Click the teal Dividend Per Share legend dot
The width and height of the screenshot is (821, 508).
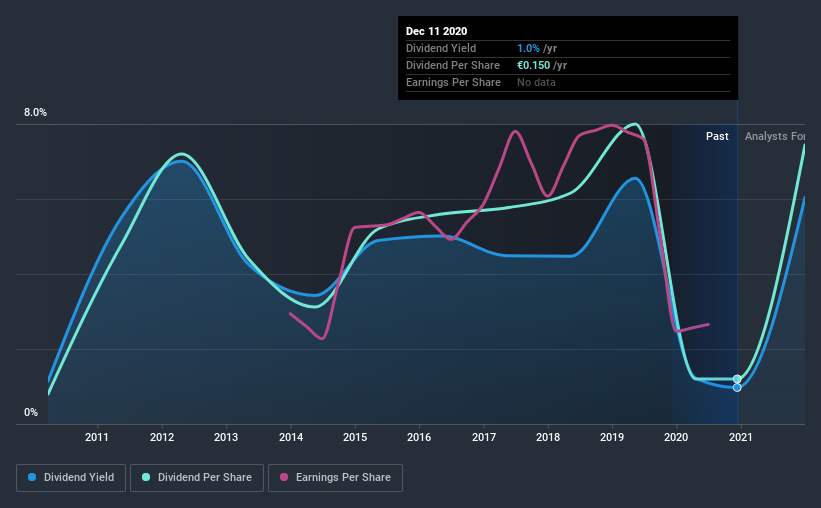tap(146, 477)
